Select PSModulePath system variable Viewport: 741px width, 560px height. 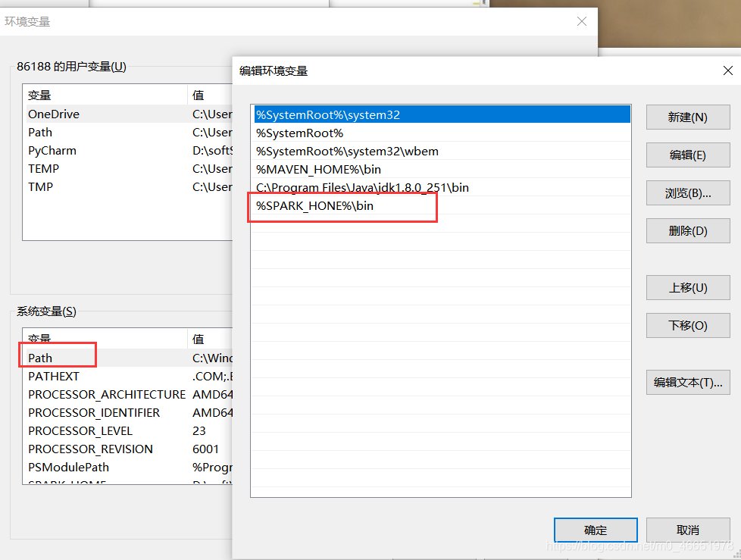pos(127,467)
